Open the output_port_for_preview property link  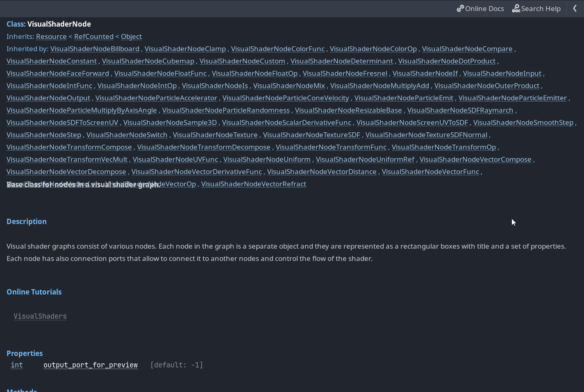[90, 365]
